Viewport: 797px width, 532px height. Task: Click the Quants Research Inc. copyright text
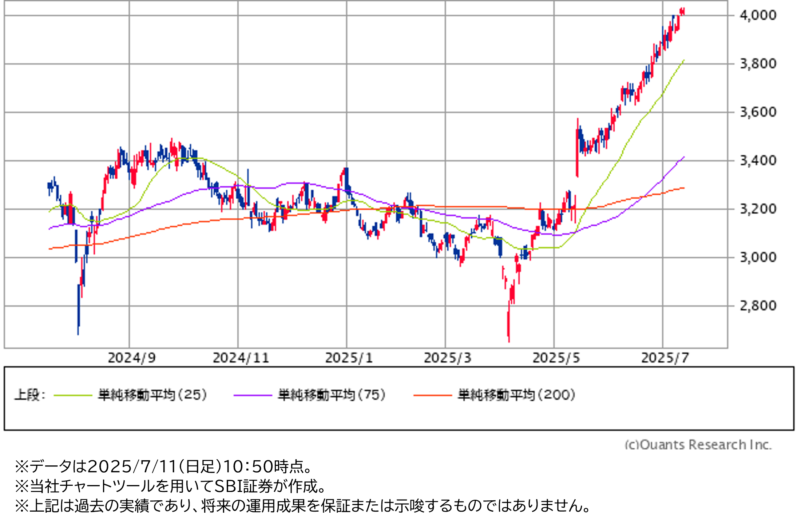pyautogui.click(x=698, y=444)
